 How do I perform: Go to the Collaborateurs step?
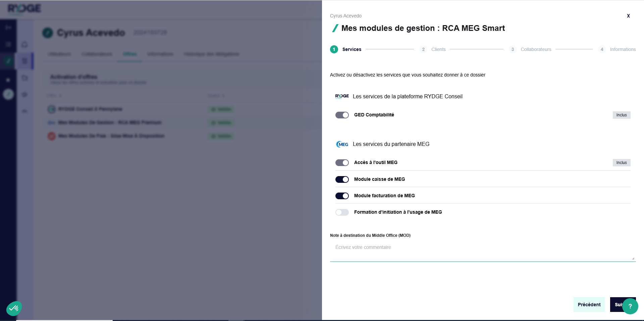pyautogui.click(x=536, y=49)
